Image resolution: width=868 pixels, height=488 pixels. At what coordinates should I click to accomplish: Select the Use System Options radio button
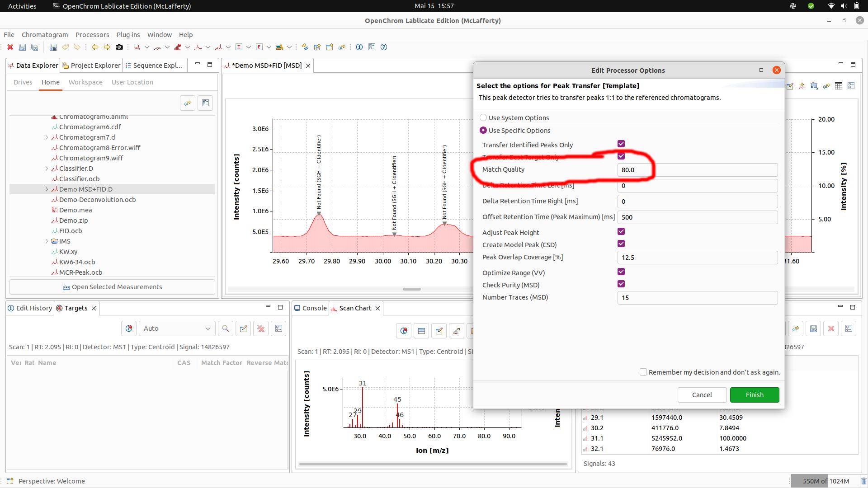(x=483, y=117)
